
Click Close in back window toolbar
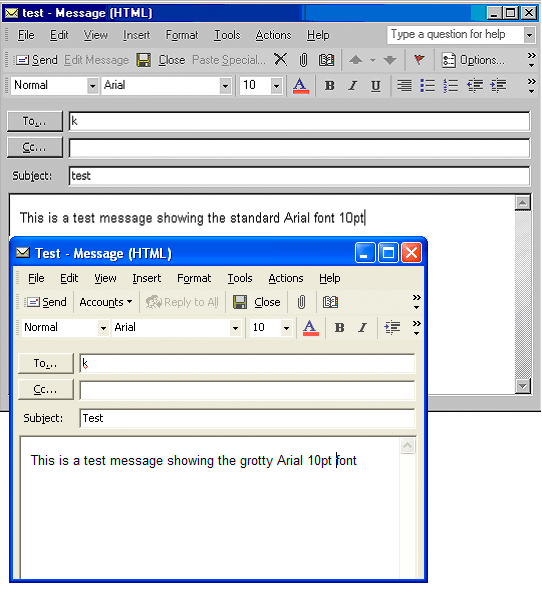tap(172, 60)
